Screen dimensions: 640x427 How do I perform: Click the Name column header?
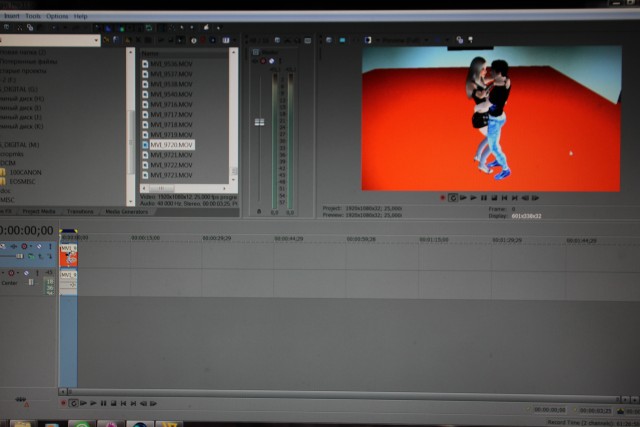pyautogui.click(x=184, y=53)
